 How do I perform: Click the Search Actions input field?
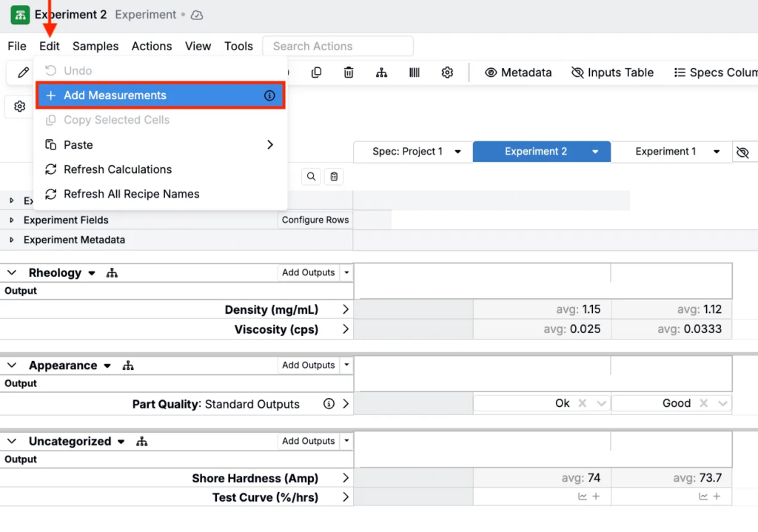coord(338,46)
